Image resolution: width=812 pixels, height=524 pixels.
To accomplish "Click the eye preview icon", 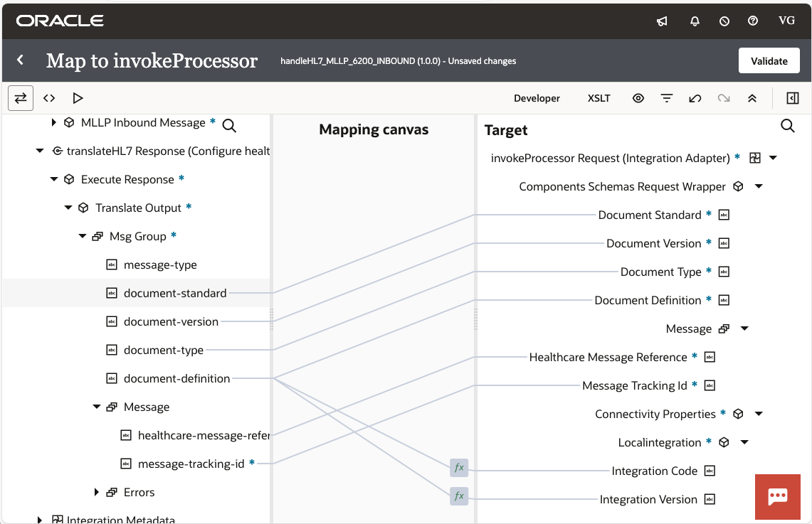I will click(638, 98).
